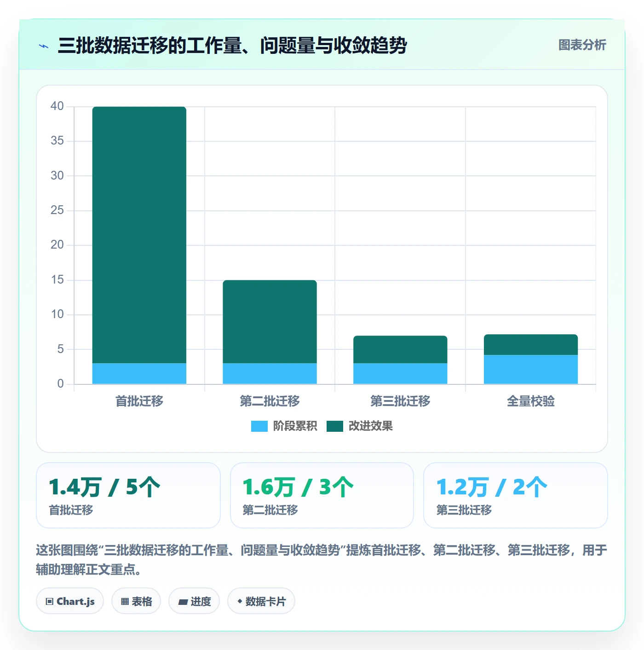The height and width of the screenshot is (650, 644).
Task: Click the 首批迁移 x-axis label
Action: (x=139, y=401)
